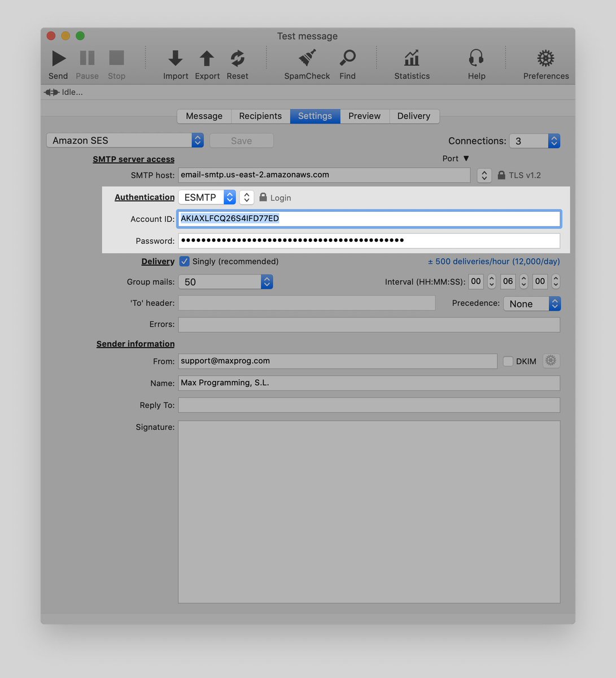Enable the DKIM checkbox
This screenshot has height=678, width=616.
[x=508, y=360]
